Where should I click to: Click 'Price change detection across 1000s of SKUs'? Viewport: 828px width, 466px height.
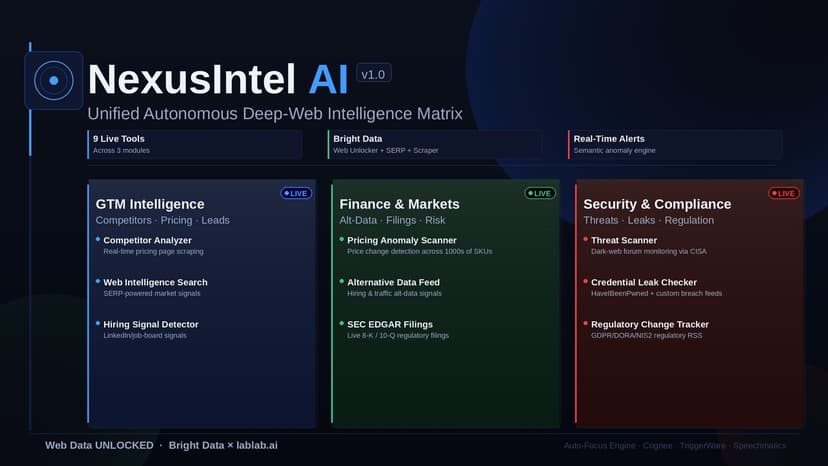(420, 251)
